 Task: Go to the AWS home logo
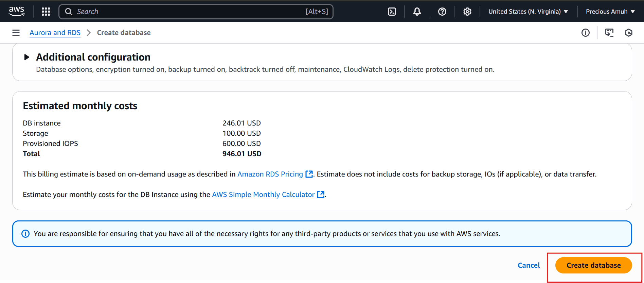tap(17, 11)
